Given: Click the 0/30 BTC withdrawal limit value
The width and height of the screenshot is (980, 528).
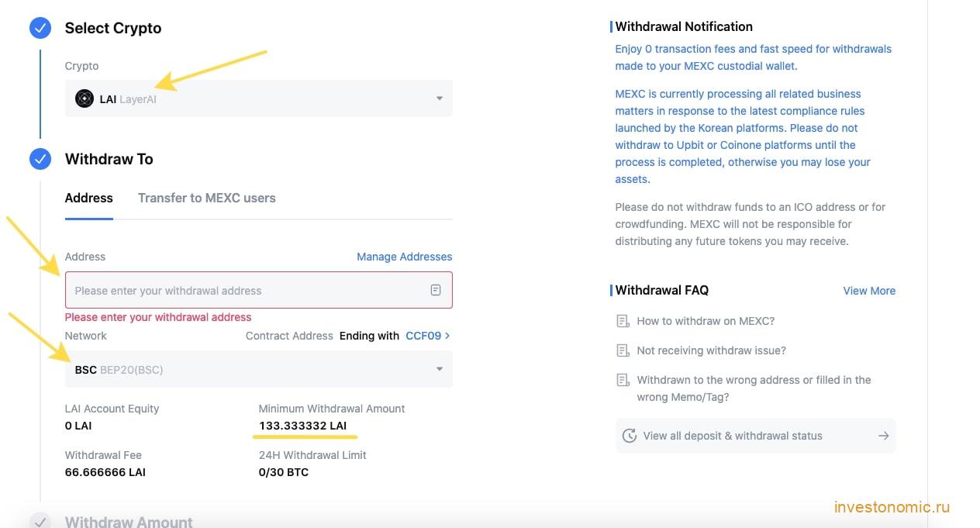Looking at the screenshot, I should 284,472.
